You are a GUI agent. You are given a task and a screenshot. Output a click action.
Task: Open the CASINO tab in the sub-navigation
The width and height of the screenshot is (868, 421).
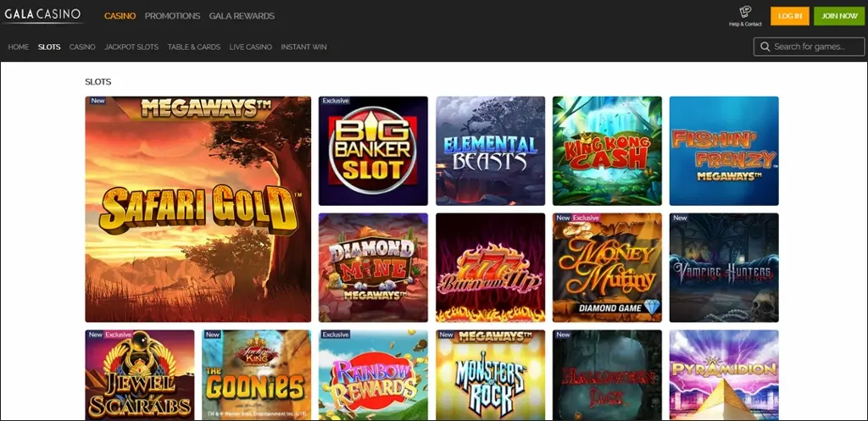click(82, 47)
